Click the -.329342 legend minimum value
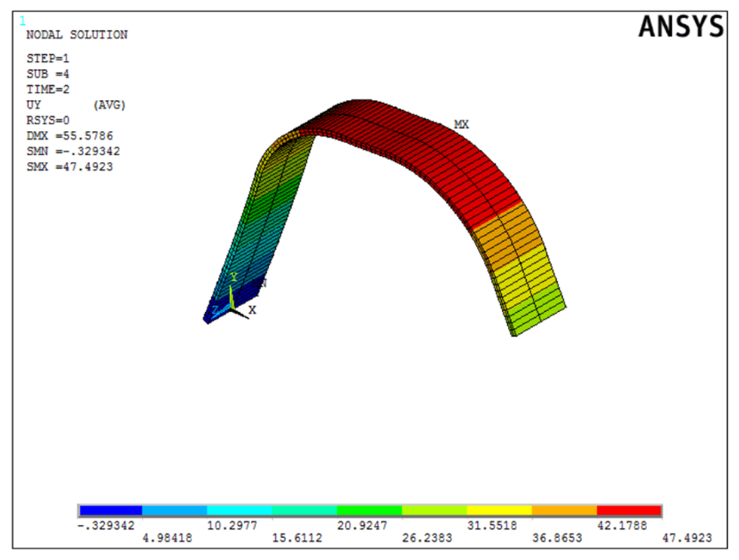Screen dimensions: 739x560 coord(106,526)
